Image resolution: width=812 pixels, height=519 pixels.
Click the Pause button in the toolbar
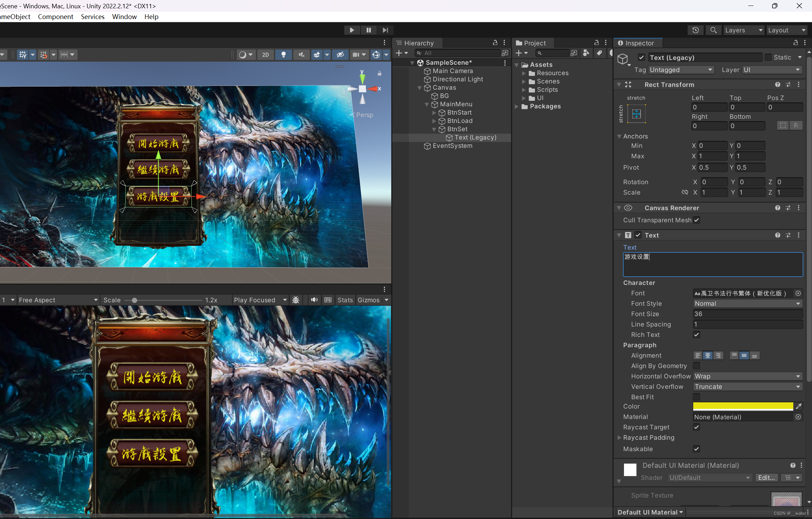pos(368,30)
